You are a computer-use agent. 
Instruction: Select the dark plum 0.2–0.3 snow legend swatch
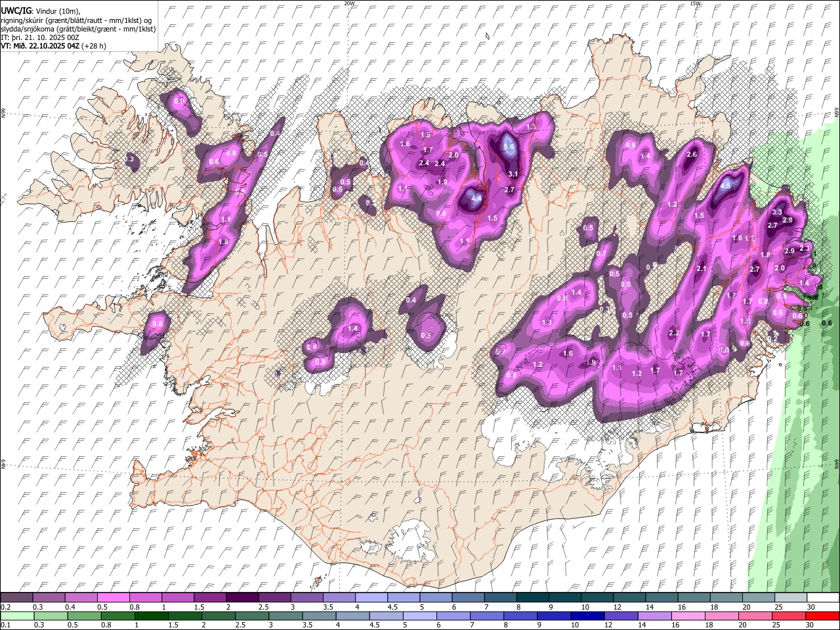coord(17,597)
